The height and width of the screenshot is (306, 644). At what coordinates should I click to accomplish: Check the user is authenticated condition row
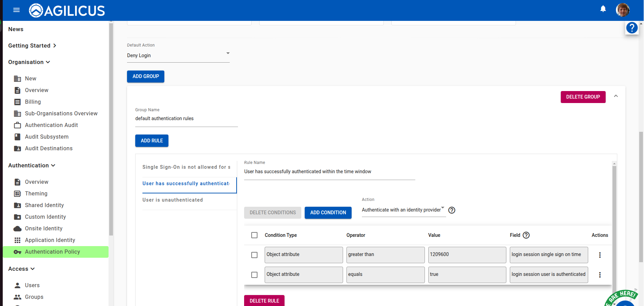click(254, 275)
